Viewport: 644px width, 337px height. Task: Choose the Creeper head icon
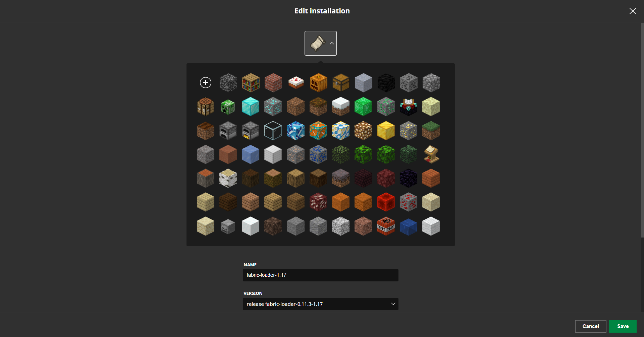pos(228,107)
